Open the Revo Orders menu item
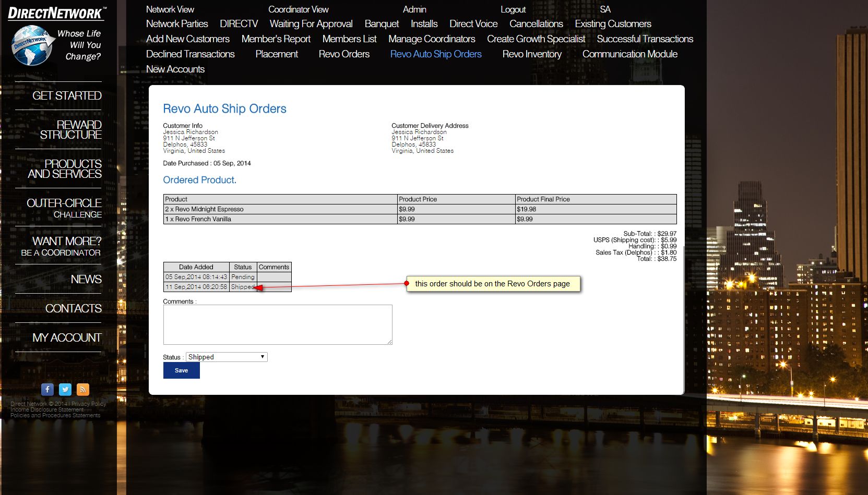This screenshot has width=868, height=495. pyautogui.click(x=344, y=54)
